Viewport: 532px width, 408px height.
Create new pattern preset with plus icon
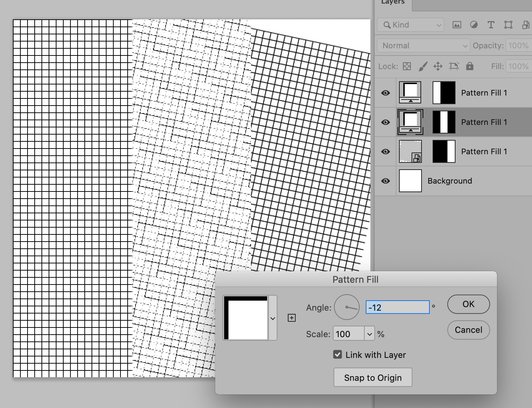coord(292,317)
